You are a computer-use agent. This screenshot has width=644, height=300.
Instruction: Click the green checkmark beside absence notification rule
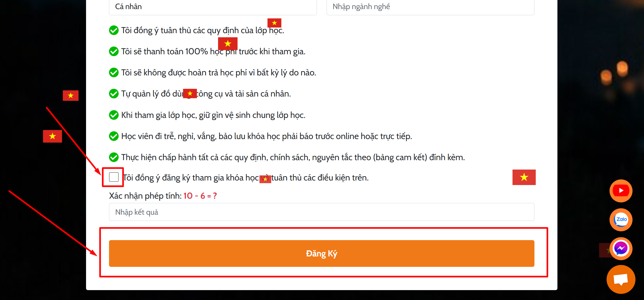(114, 136)
